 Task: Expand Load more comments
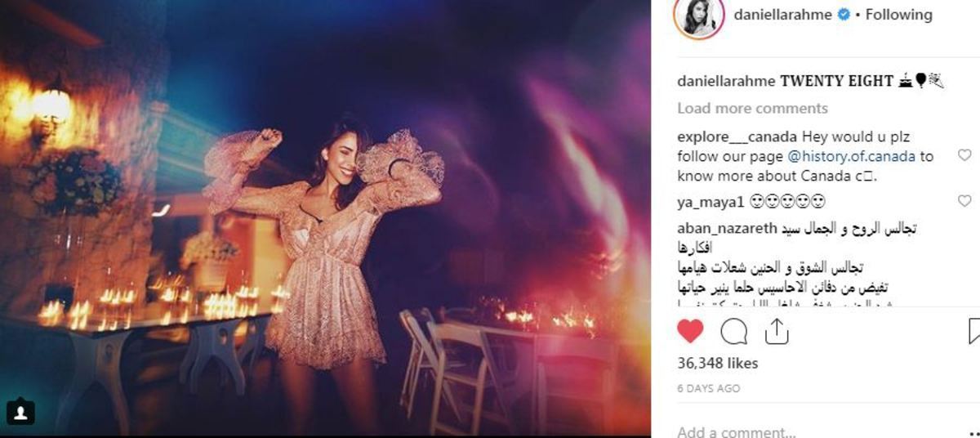point(752,109)
